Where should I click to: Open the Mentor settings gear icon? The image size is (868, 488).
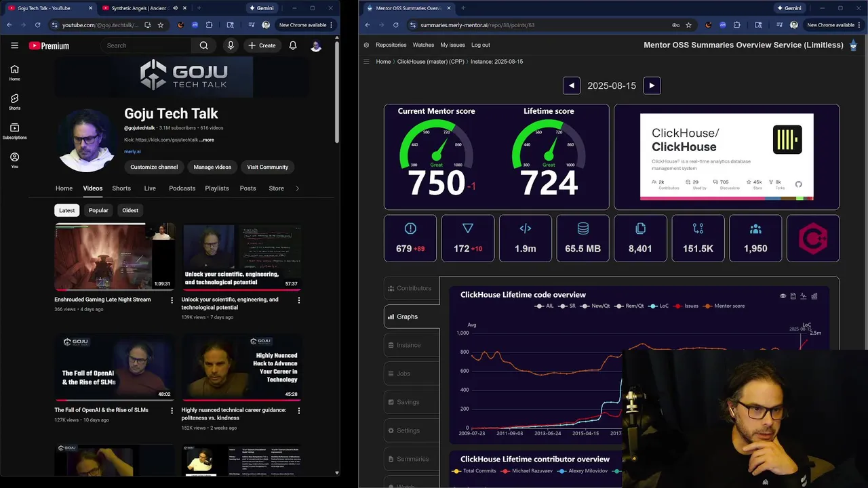[x=366, y=45]
